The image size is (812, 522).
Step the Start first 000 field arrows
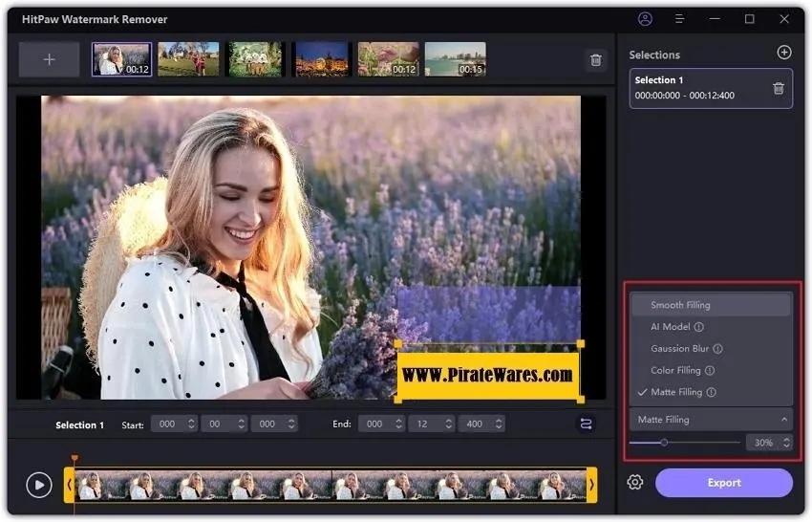coord(191,424)
